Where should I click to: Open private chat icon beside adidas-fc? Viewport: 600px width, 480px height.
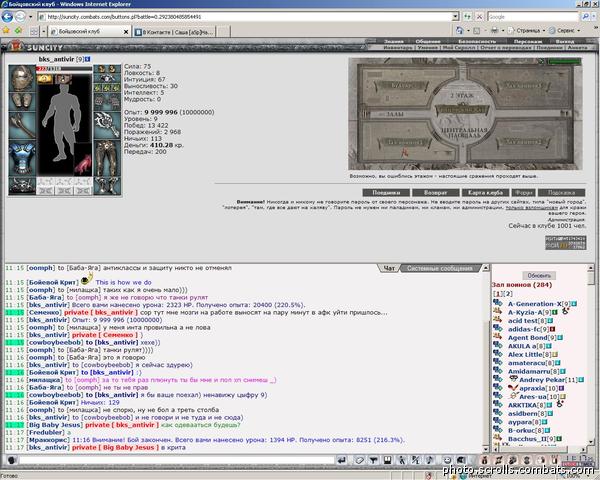pos(497,328)
